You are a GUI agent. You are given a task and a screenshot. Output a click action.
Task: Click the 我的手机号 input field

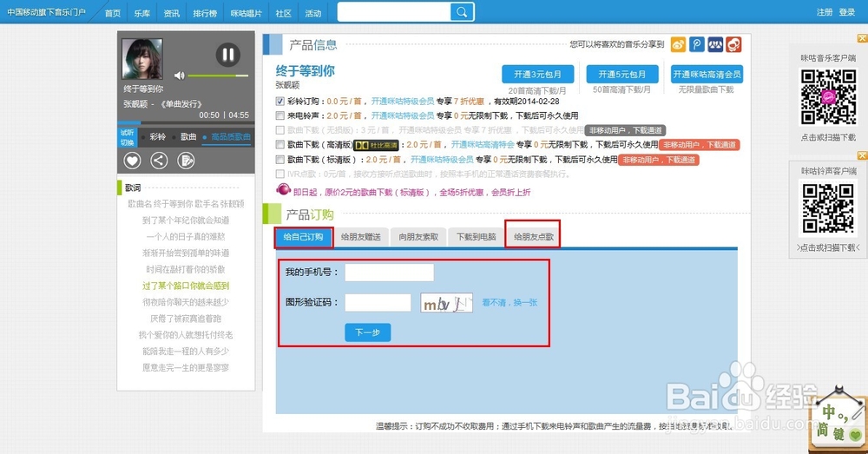(389, 273)
